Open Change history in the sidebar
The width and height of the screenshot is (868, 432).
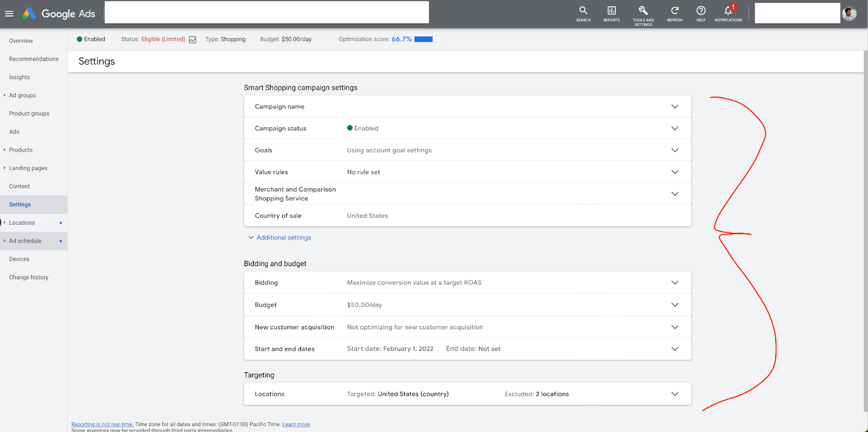point(29,277)
